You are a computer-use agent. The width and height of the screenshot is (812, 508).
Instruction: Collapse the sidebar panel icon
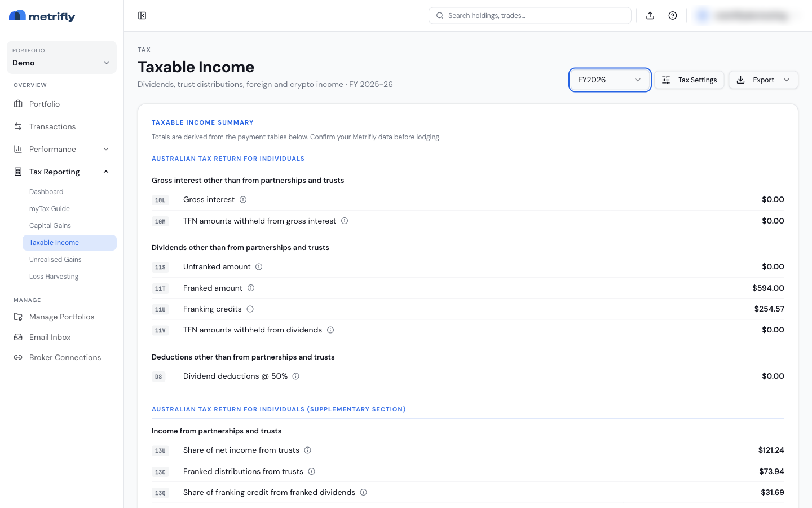coord(142,16)
